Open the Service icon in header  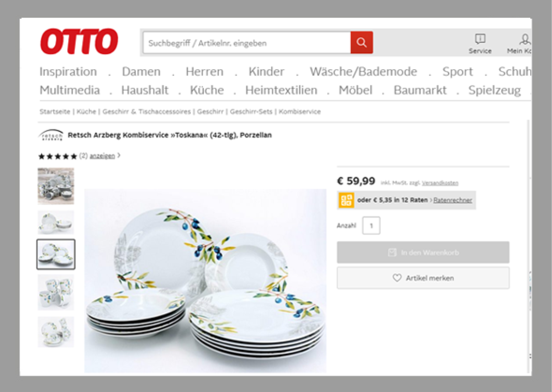click(480, 39)
